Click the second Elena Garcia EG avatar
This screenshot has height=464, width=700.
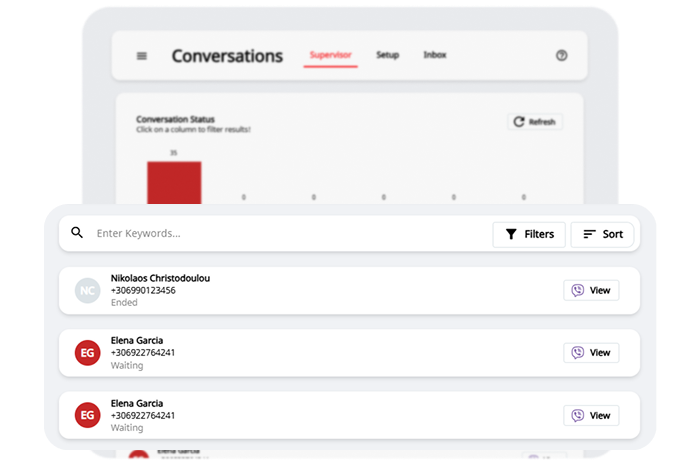coord(88,415)
